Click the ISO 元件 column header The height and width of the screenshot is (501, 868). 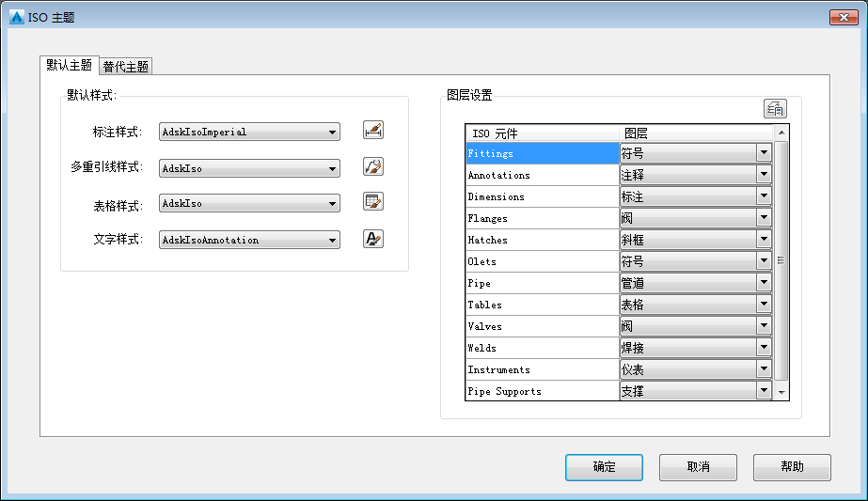tap(543, 133)
